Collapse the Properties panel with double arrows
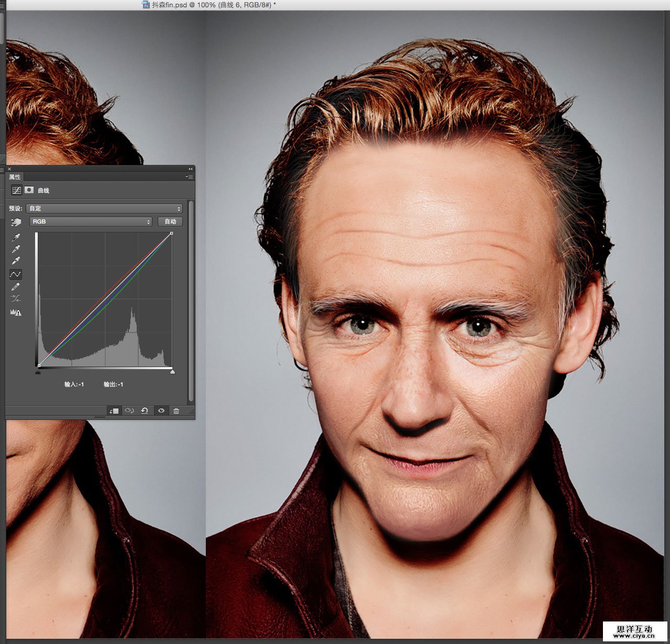This screenshot has width=670, height=644. [190, 169]
